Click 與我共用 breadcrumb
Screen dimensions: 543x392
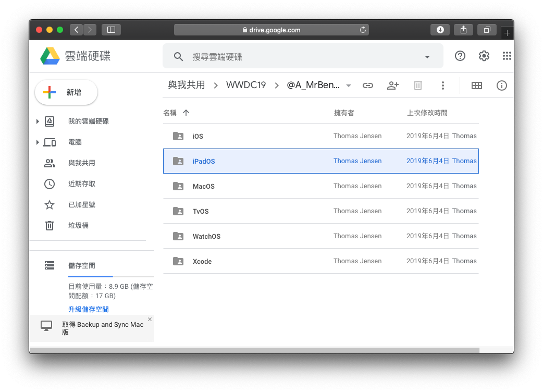click(x=187, y=85)
